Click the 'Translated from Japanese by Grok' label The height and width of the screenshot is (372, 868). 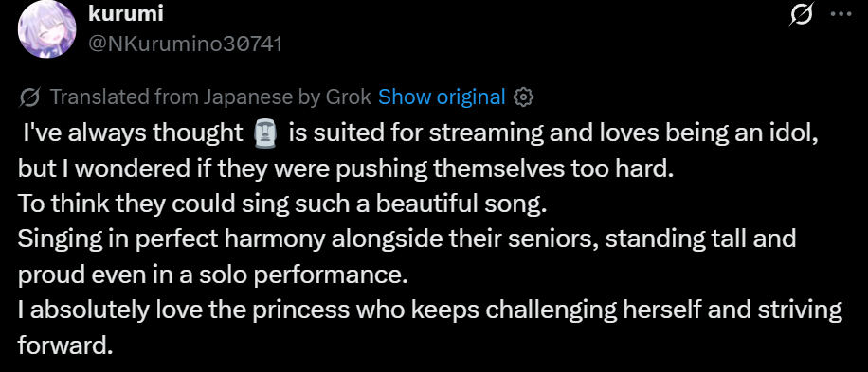click(x=210, y=97)
